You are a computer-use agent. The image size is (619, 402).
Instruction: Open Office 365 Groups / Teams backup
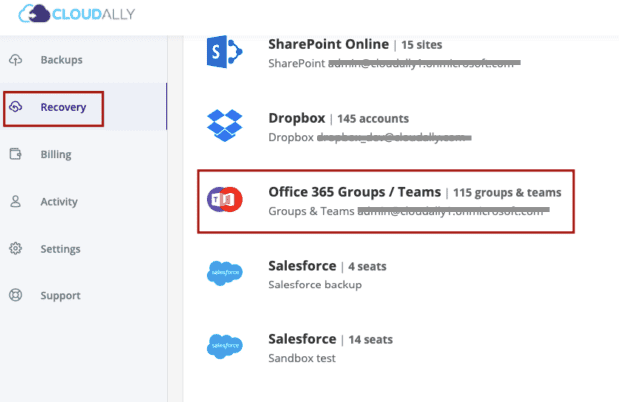[x=355, y=192]
